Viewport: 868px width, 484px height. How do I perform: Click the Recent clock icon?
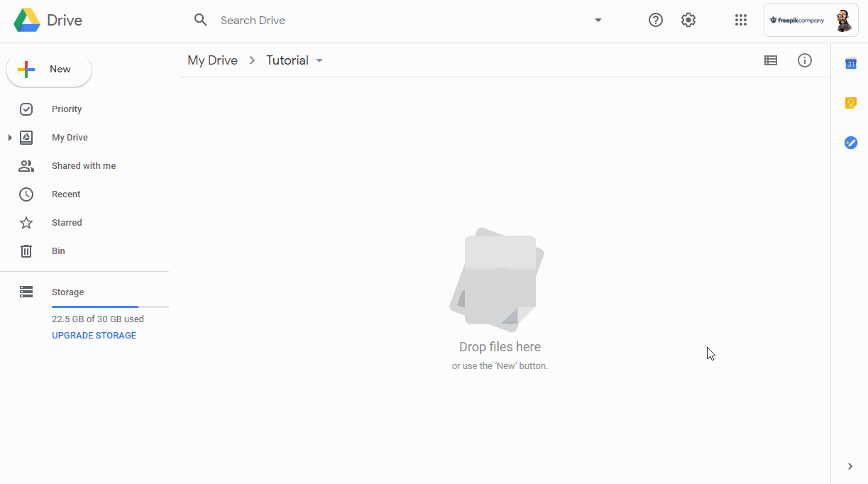point(26,194)
